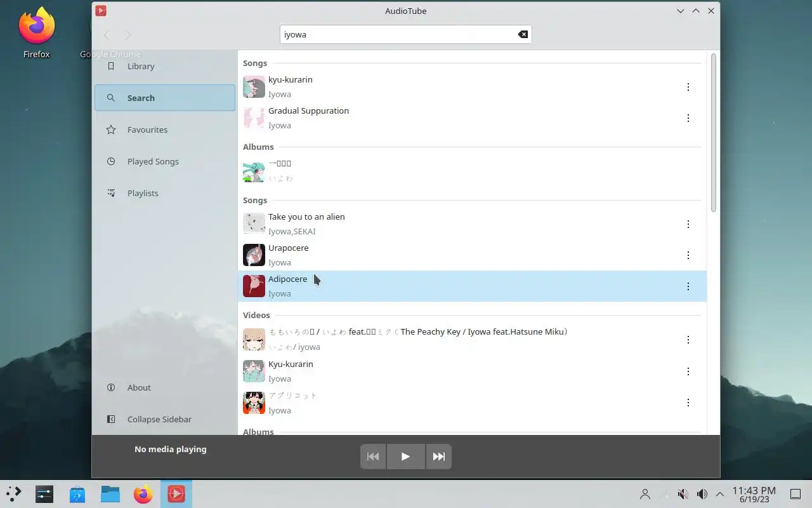
Task: Open options menu for Gradual Suppuration
Action: coord(688,118)
